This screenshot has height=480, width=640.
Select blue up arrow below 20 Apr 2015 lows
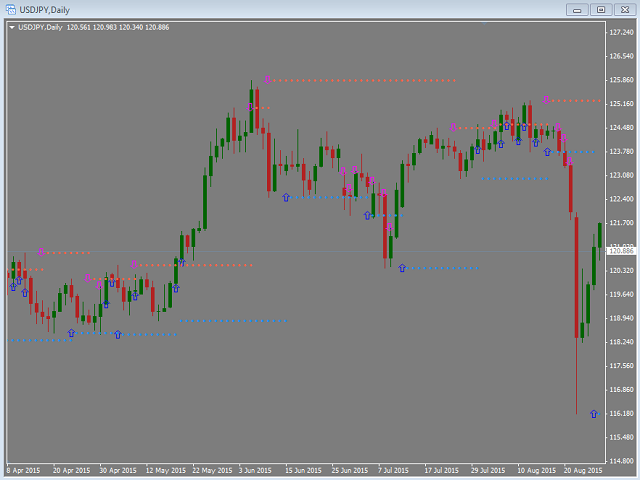(71, 333)
